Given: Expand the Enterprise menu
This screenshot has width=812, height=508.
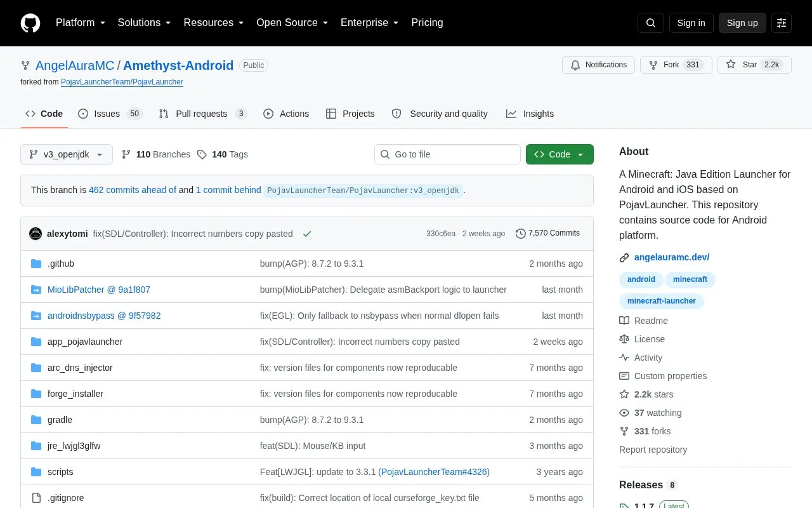Looking at the screenshot, I should 369,23.
